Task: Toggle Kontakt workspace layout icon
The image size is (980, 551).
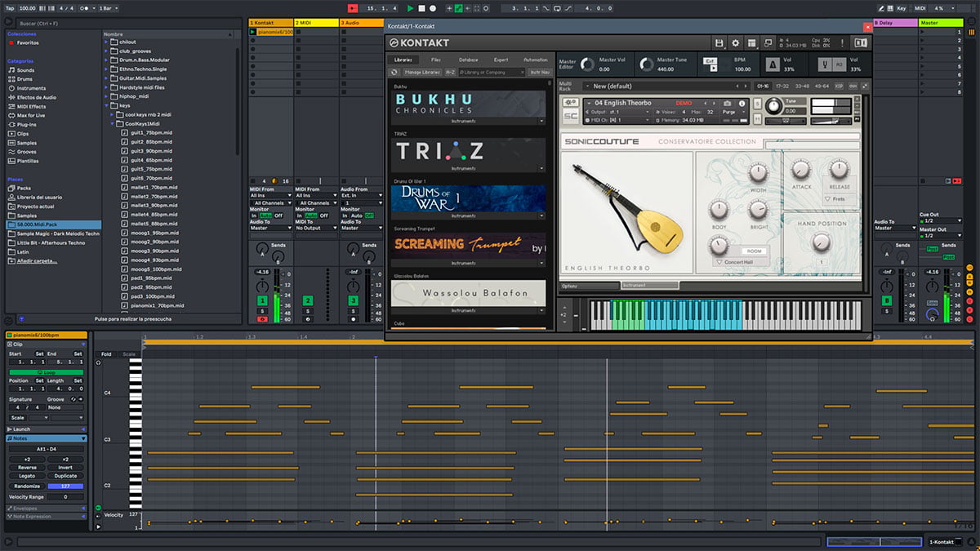Action: pyautogui.click(x=751, y=42)
